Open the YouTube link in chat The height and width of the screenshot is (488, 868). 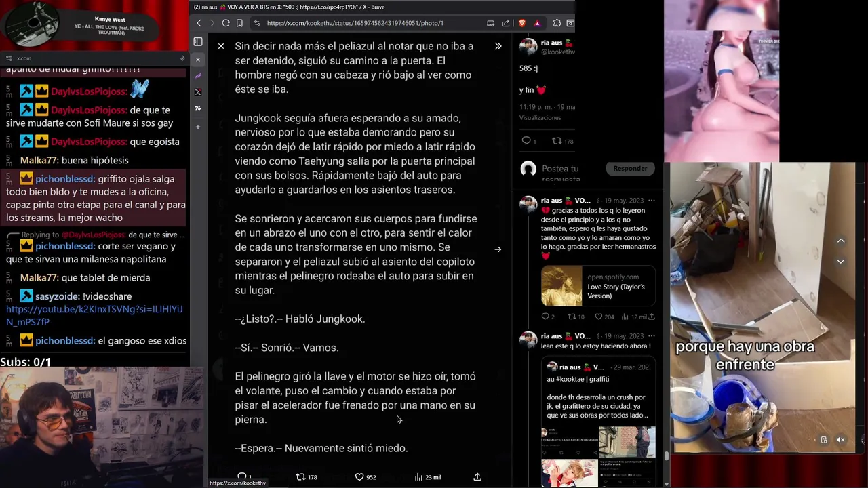pos(94,316)
